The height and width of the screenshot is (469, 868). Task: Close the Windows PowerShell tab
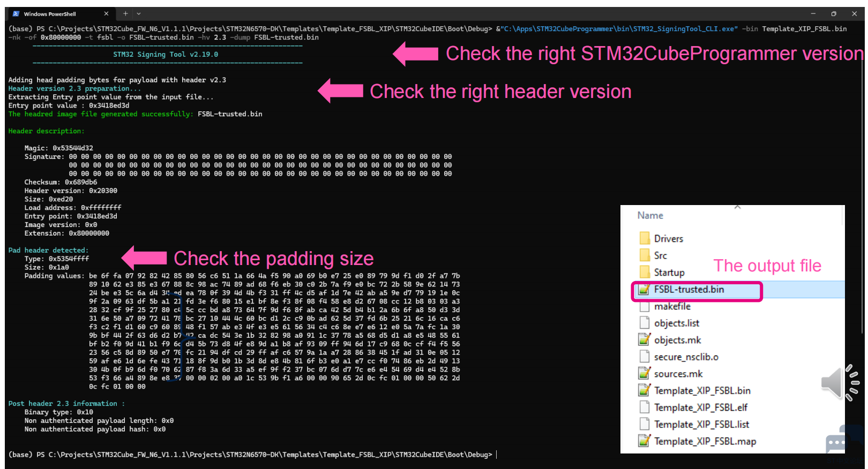point(106,14)
